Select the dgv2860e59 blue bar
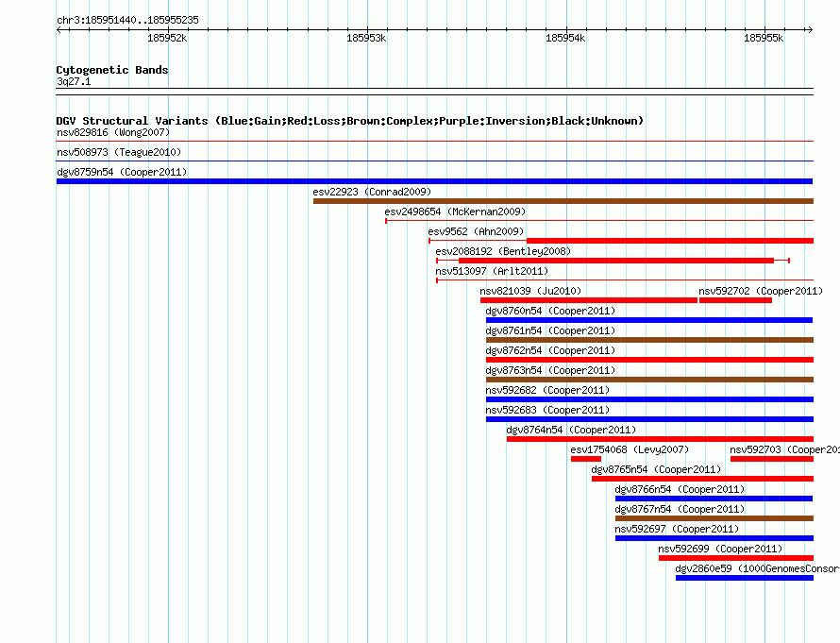This screenshot has height=643, width=840. [745, 578]
